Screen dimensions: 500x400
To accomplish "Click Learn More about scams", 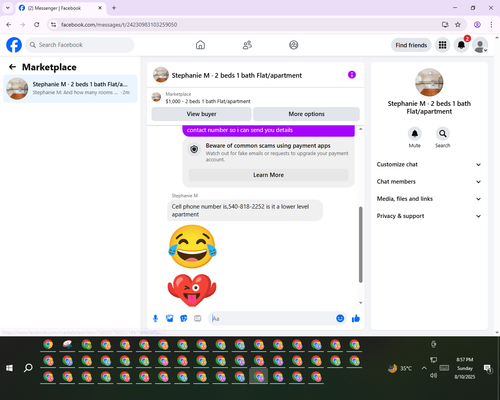I will (268, 175).
